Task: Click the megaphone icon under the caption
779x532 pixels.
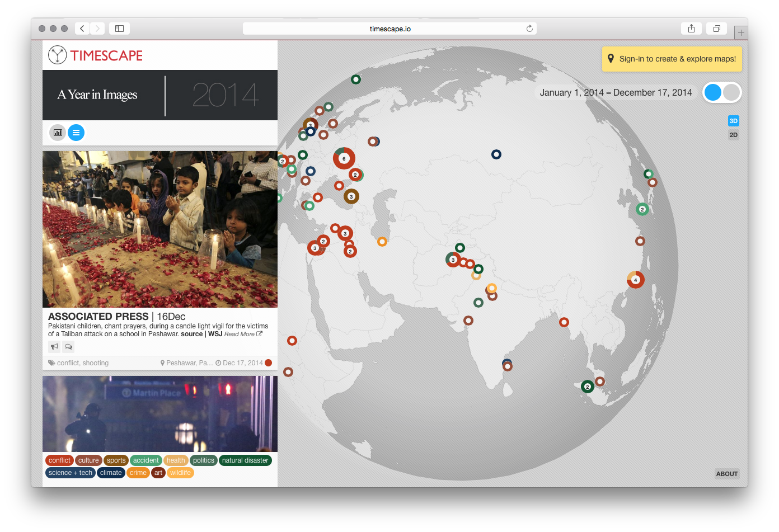Action: pyautogui.click(x=54, y=347)
